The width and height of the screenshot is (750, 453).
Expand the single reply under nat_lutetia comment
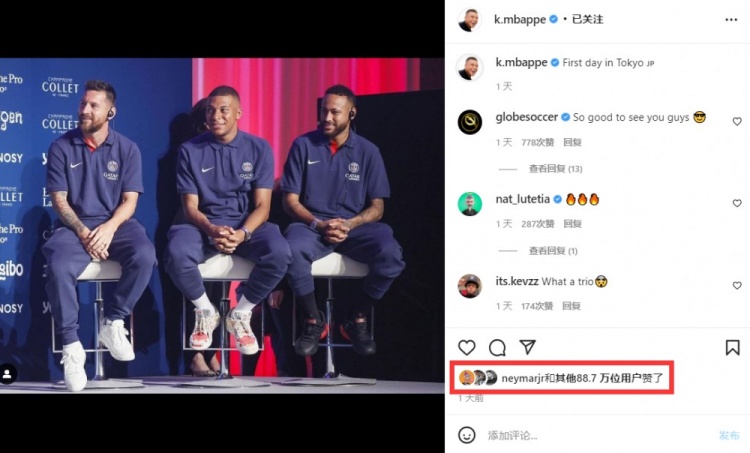pyautogui.click(x=553, y=251)
